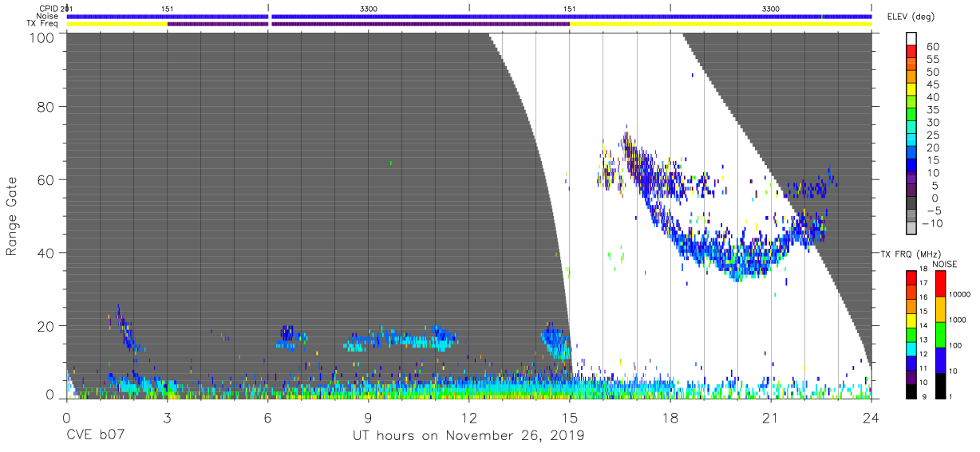Click the 80 tick on the Range Gate axis
This screenshot has width=980, height=452.
pyautogui.click(x=47, y=106)
